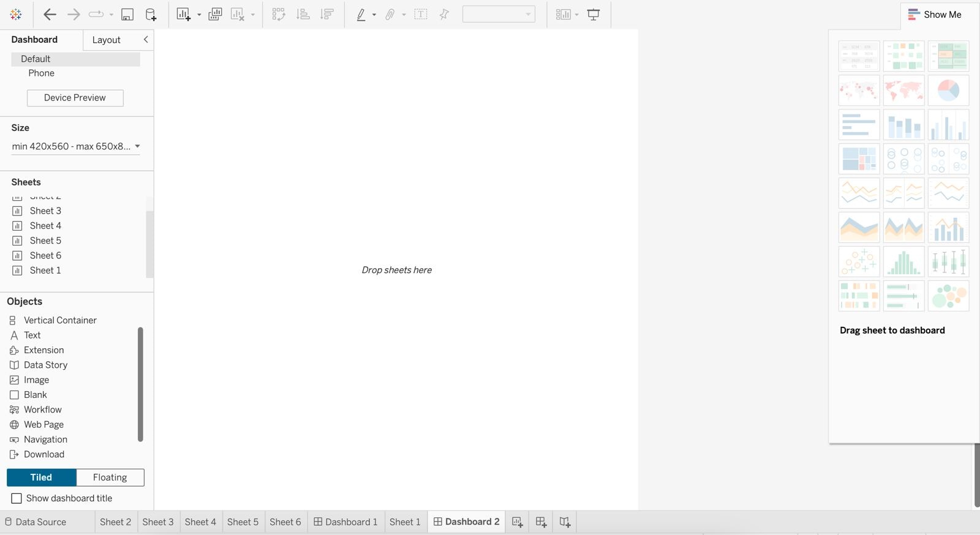Click the Redo forward arrow

pos(73,14)
